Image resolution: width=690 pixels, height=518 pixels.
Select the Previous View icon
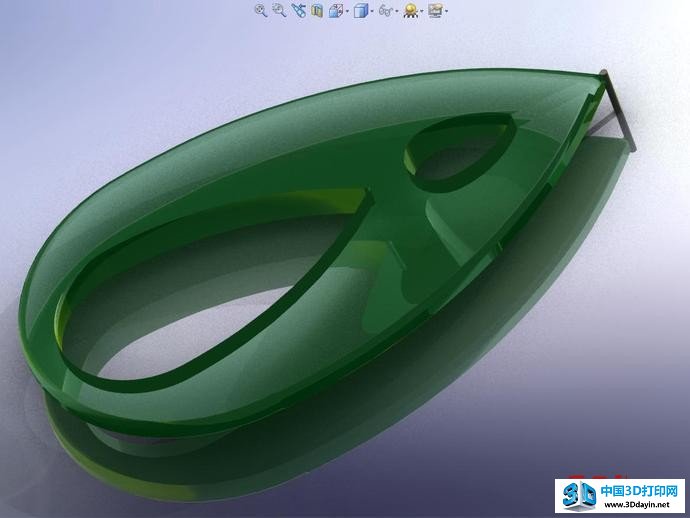(x=298, y=10)
